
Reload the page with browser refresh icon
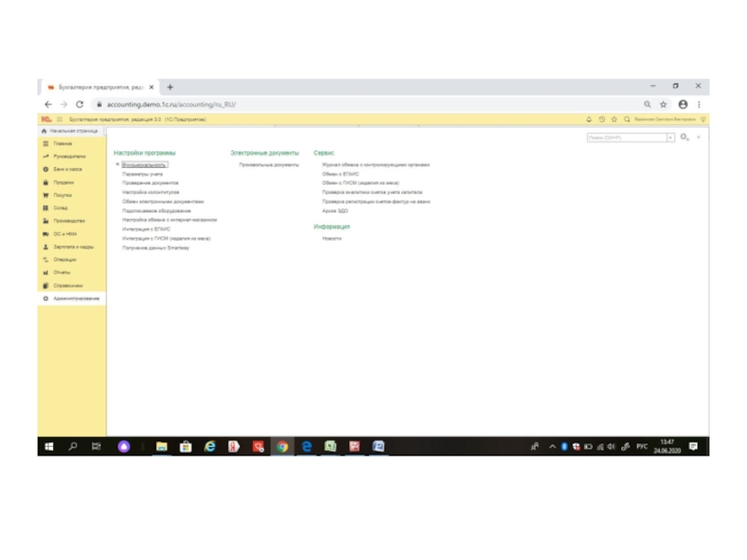[79, 105]
